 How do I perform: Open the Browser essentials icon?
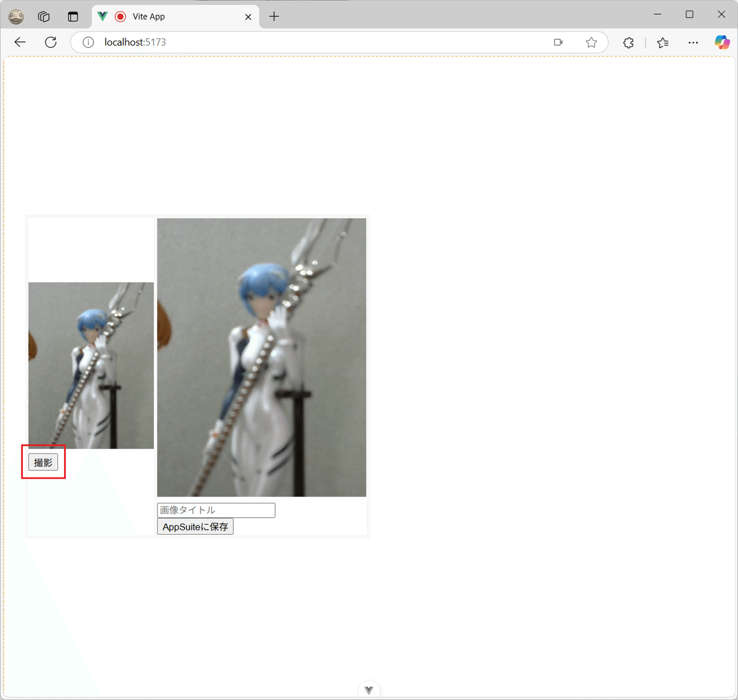pyautogui.click(x=628, y=42)
